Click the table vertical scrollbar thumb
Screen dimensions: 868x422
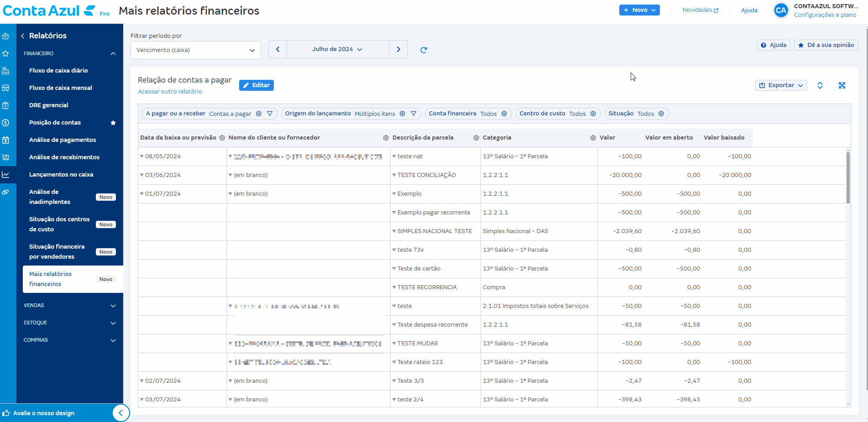point(848,177)
